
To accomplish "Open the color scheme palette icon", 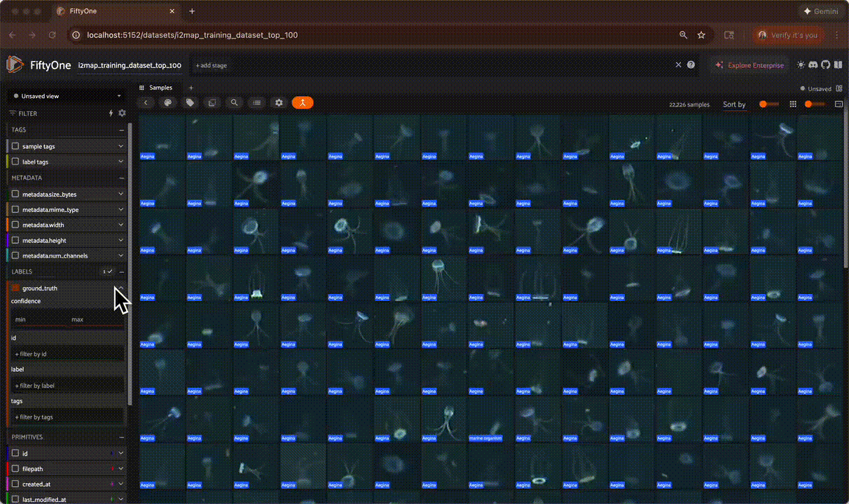I will 168,102.
